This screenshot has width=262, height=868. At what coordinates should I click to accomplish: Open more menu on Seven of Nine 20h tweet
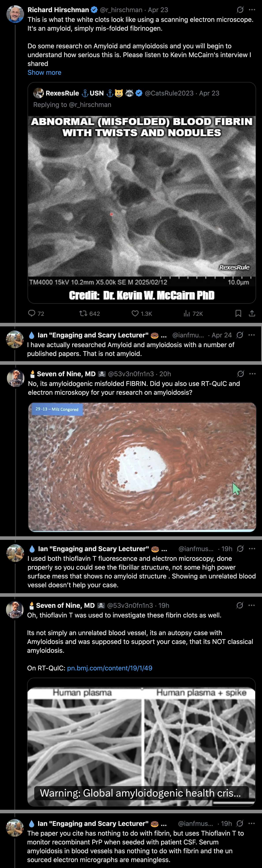(x=252, y=374)
